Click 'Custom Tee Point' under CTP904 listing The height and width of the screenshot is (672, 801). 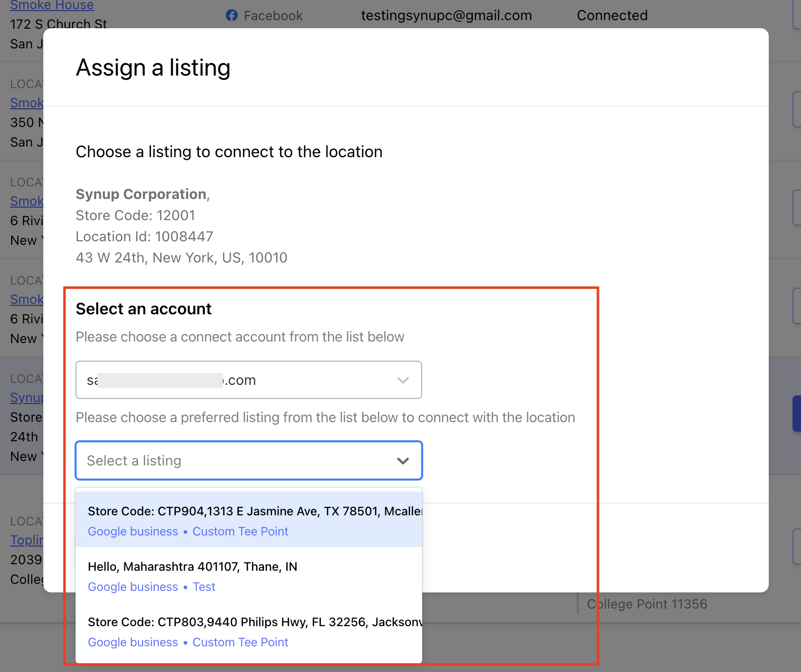pyautogui.click(x=240, y=531)
